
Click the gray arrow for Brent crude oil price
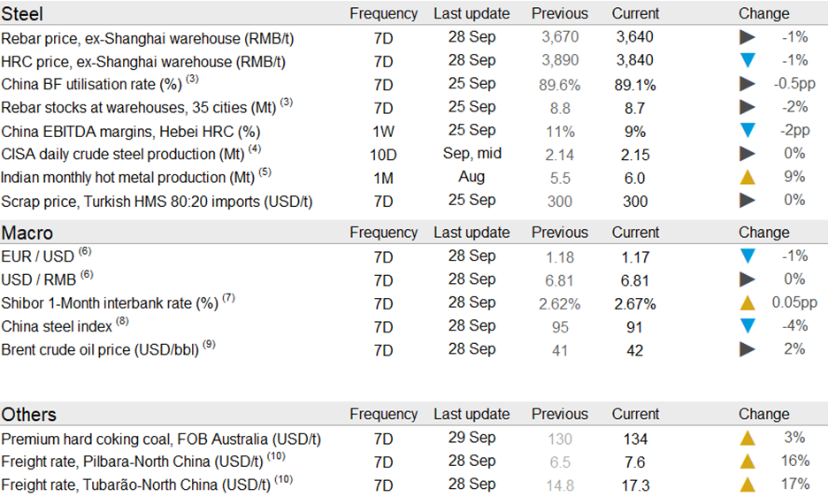point(747,349)
